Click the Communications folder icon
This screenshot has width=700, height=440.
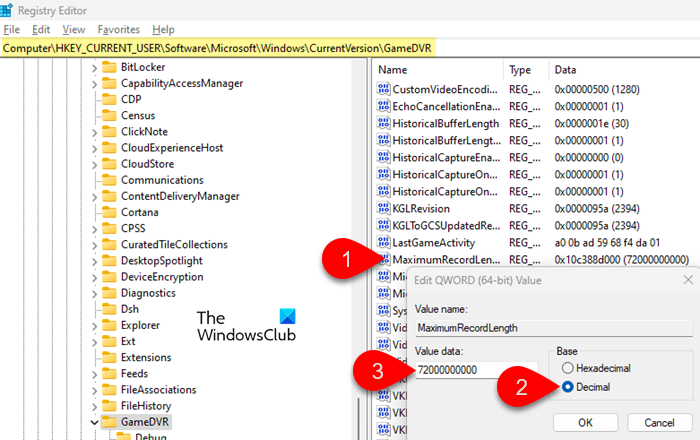109,180
